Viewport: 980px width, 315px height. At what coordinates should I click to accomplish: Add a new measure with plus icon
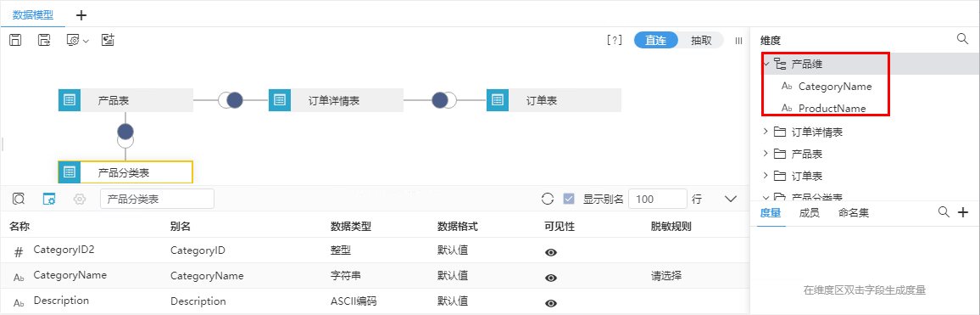tap(963, 213)
